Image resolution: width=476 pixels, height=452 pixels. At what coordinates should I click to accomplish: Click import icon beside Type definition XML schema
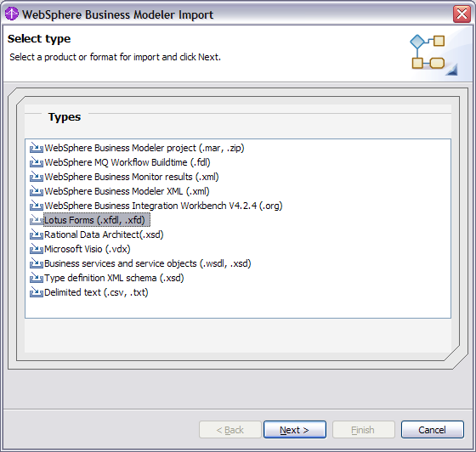[x=36, y=278]
